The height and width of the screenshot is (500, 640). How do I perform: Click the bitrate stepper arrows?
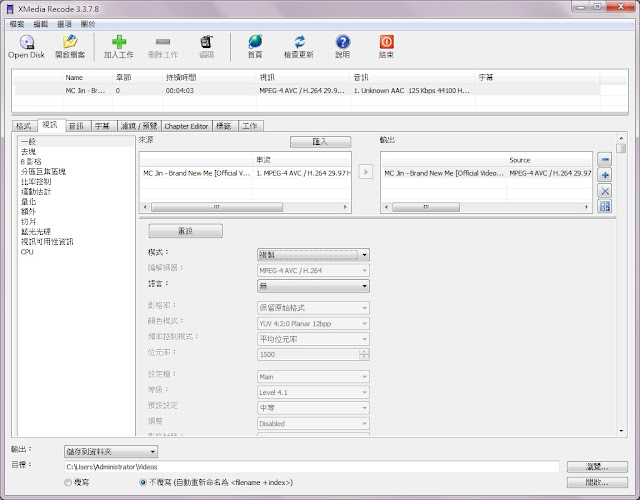click(364, 354)
